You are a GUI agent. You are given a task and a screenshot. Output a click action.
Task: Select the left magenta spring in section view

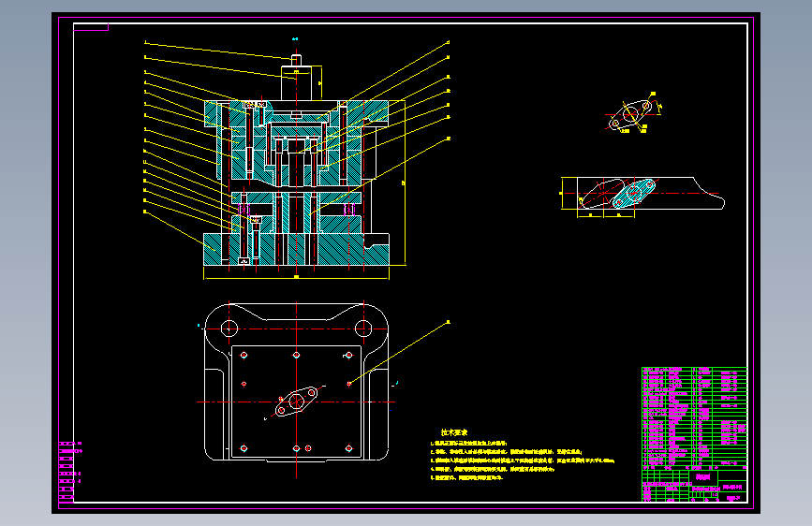coord(244,209)
